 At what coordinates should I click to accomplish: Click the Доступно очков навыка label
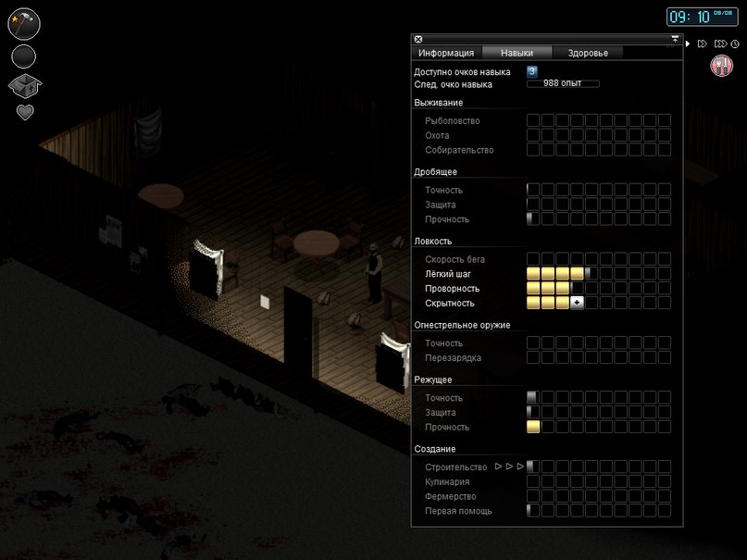coord(462,72)
